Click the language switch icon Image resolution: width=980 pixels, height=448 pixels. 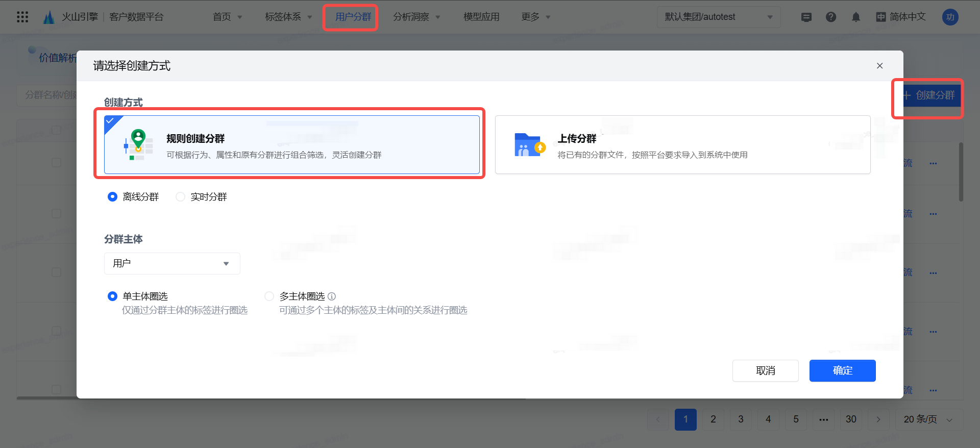(x=881, y=17)
